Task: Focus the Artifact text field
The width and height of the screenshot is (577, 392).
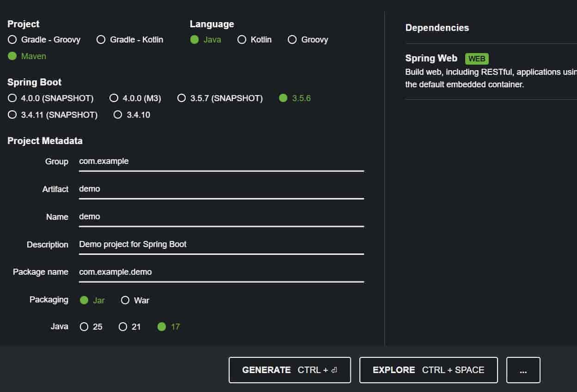Action: click(x=221, y=189)
